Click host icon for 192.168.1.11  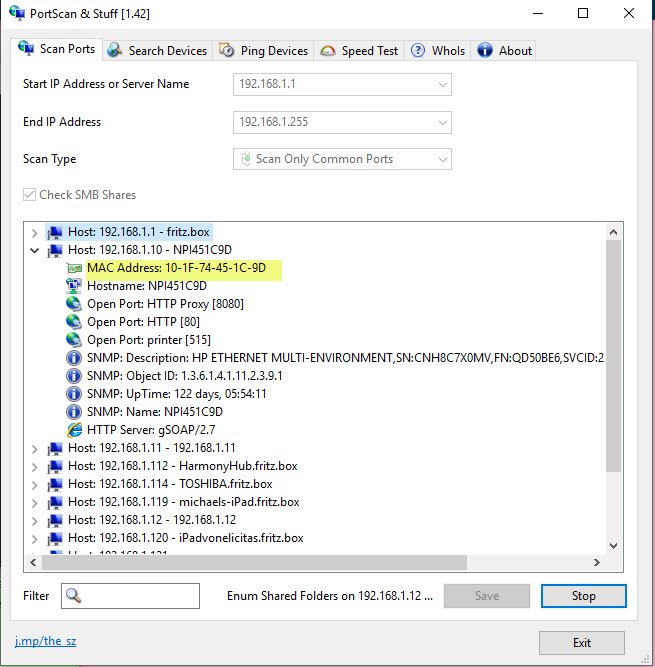pyautogui.click(x=55, y=448)
